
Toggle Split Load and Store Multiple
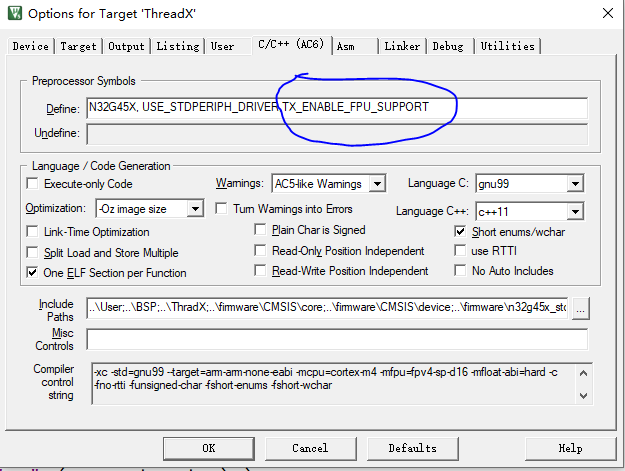(x=32, y=253)
